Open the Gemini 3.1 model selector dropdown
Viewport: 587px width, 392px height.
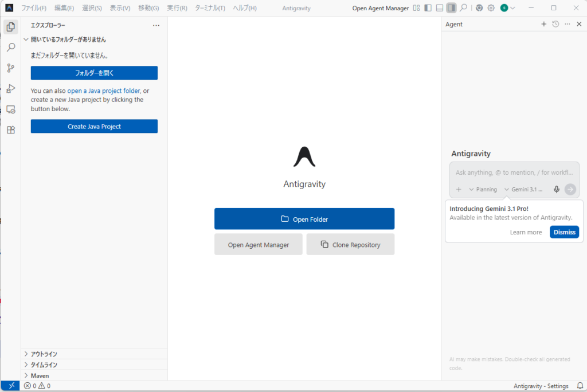click(523, 190)
